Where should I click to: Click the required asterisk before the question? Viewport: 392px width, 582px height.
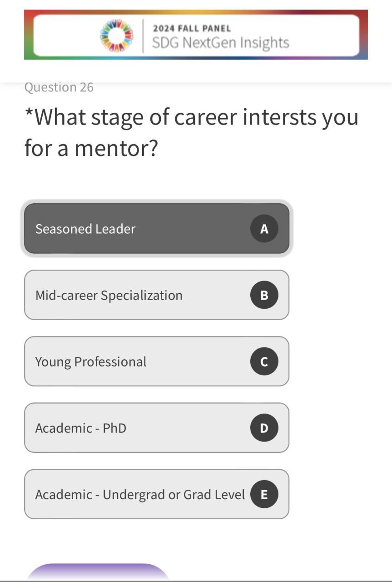(29, 113)
